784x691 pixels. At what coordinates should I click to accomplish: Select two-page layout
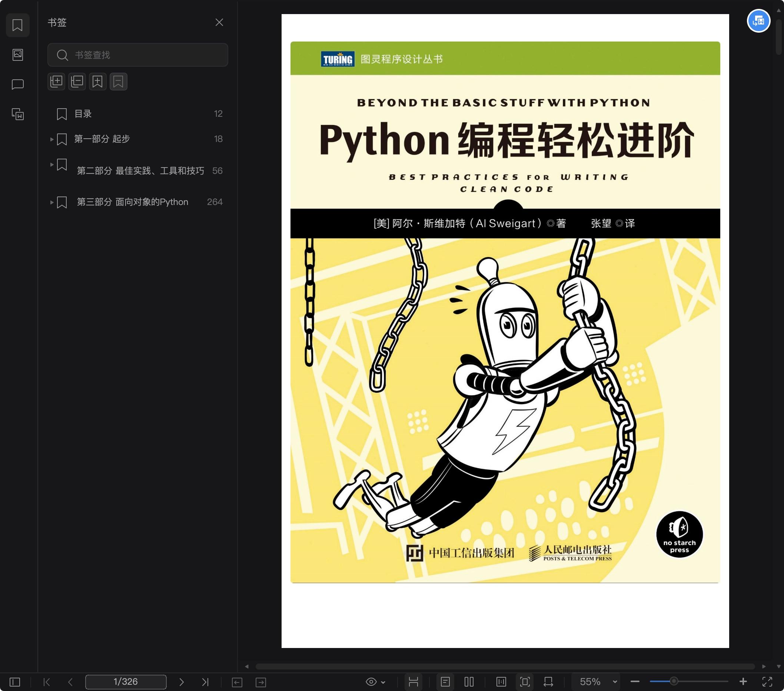pos(469,682)
